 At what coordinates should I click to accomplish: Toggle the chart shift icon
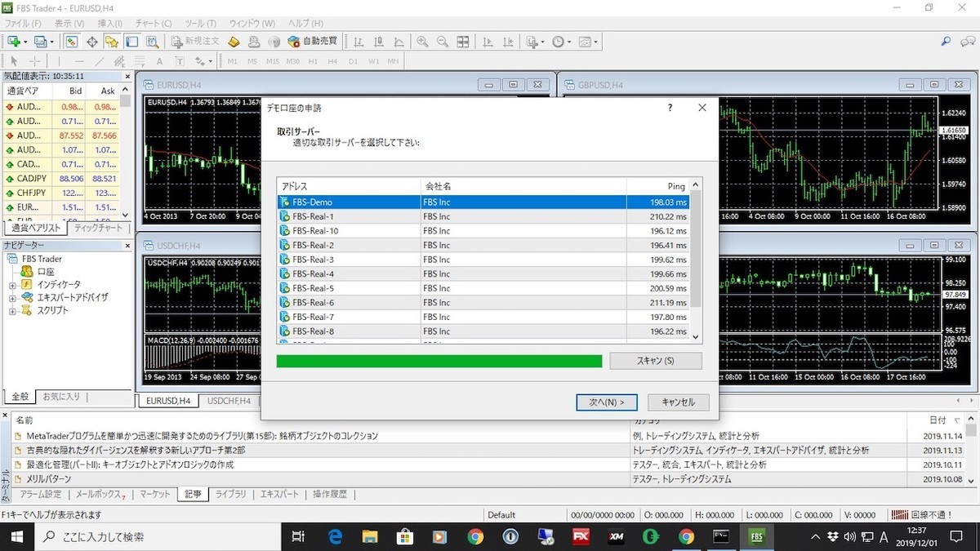tap(508, 41)
